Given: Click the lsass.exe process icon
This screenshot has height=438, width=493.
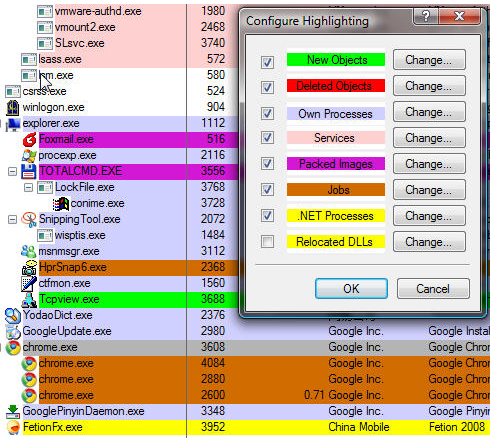Looking at the screenshot, I should pyautogui.click(x=29, y=59).
